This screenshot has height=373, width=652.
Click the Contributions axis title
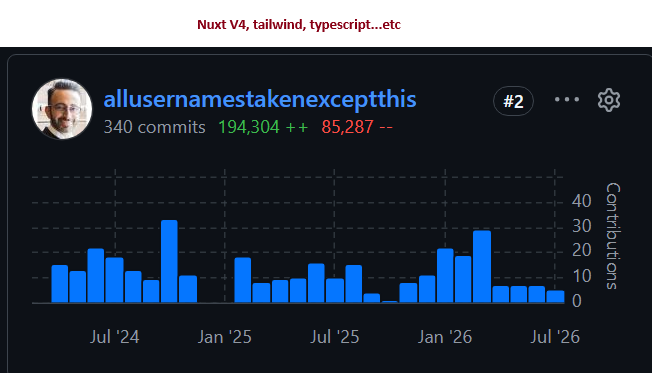click(x=613, y=236)
